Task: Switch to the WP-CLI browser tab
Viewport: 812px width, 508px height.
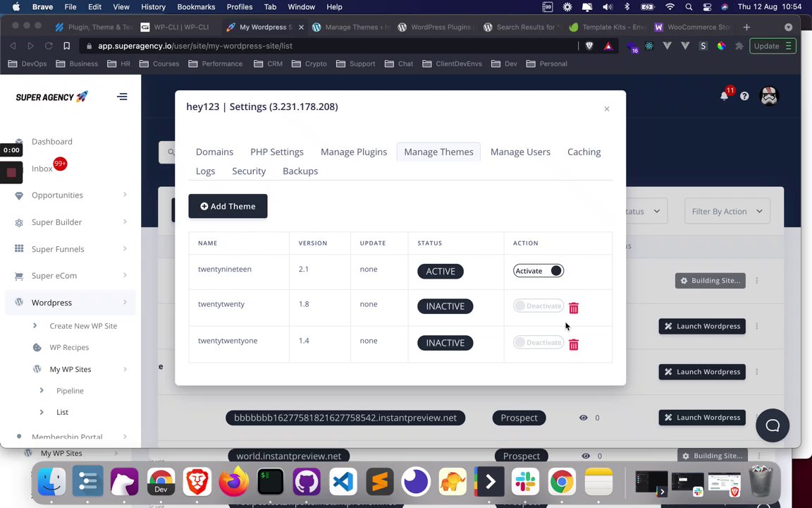Action: tap(176, 27)
